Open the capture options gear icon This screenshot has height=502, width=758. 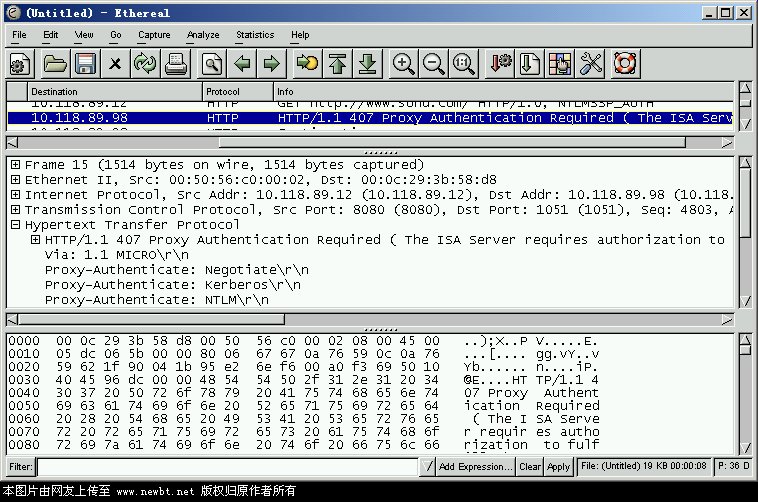(20, 63)
